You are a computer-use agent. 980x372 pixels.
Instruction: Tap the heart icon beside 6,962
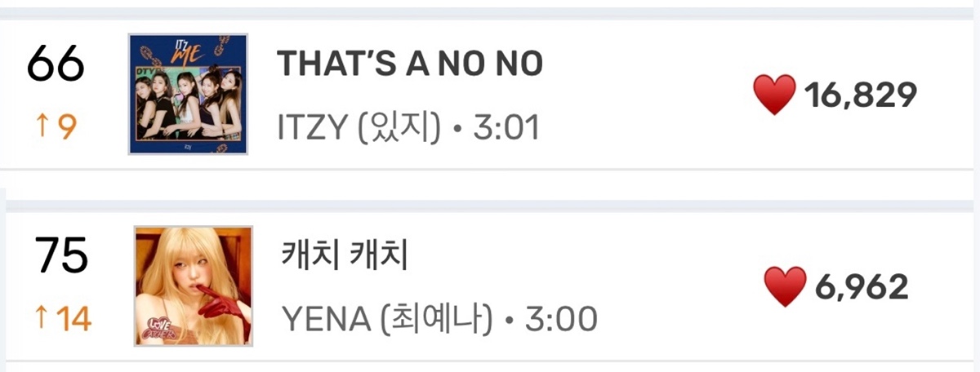coord(785,287)
